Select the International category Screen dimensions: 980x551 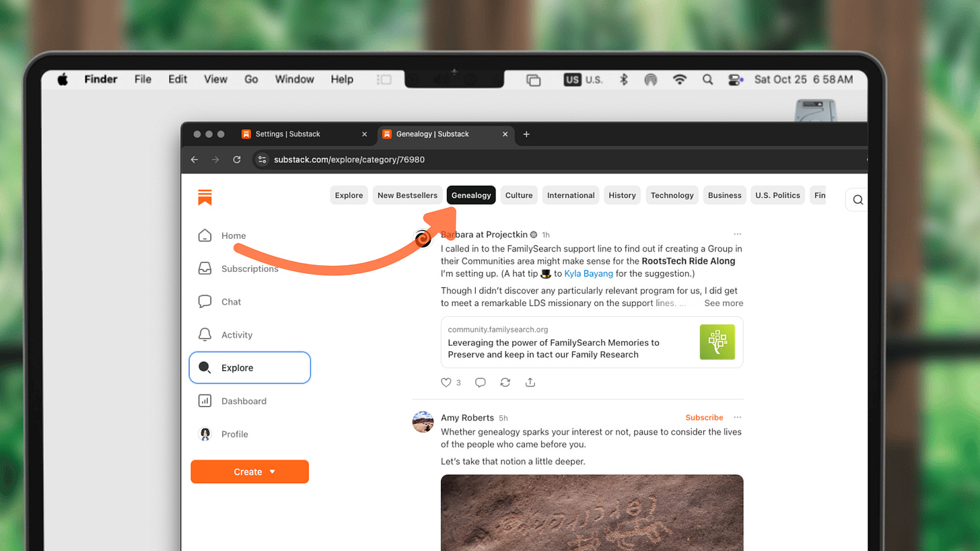[x=571, y=195]
